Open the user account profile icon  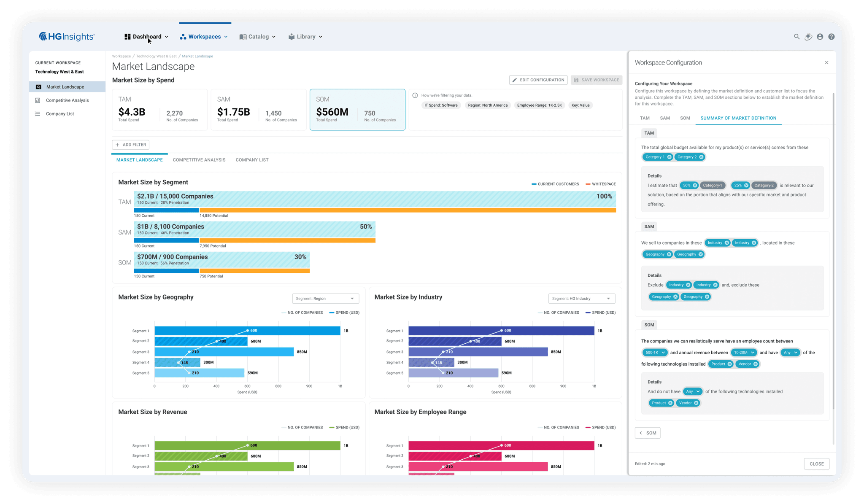point(820,37)
